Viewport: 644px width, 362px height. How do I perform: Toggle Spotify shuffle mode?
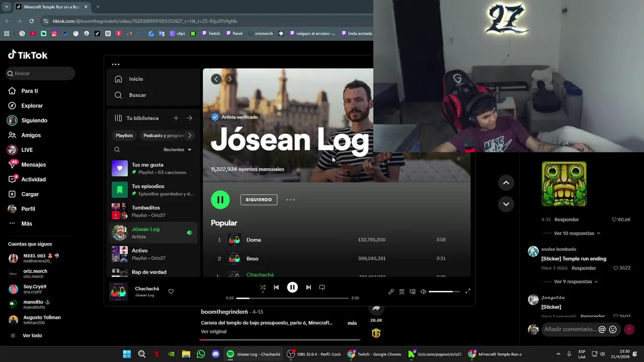(x=263, y=288)
